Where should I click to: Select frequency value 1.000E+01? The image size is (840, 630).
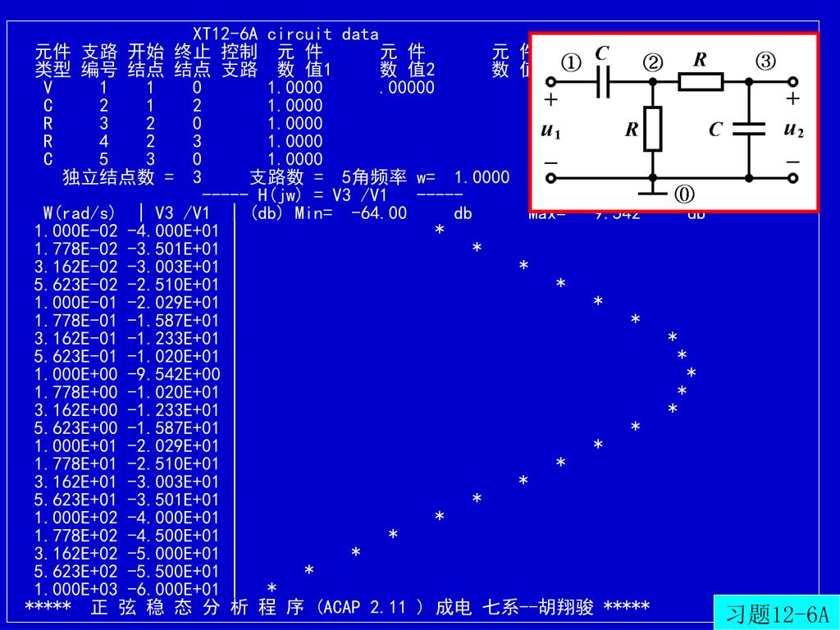(75, 445)
